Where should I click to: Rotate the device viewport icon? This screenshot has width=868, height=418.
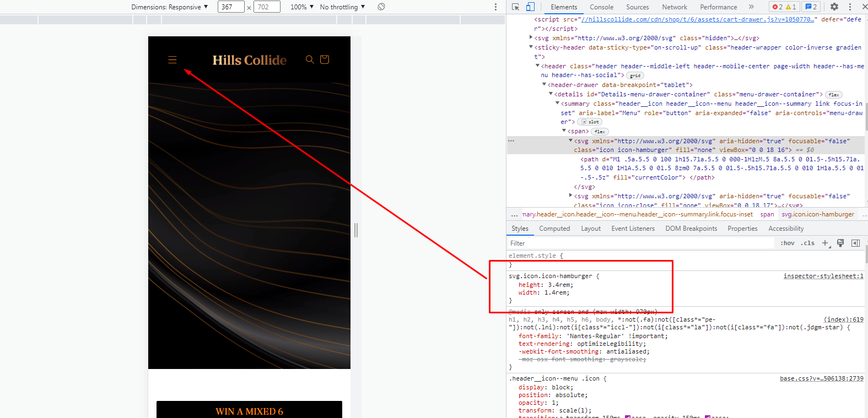click(x=381, y=7)
